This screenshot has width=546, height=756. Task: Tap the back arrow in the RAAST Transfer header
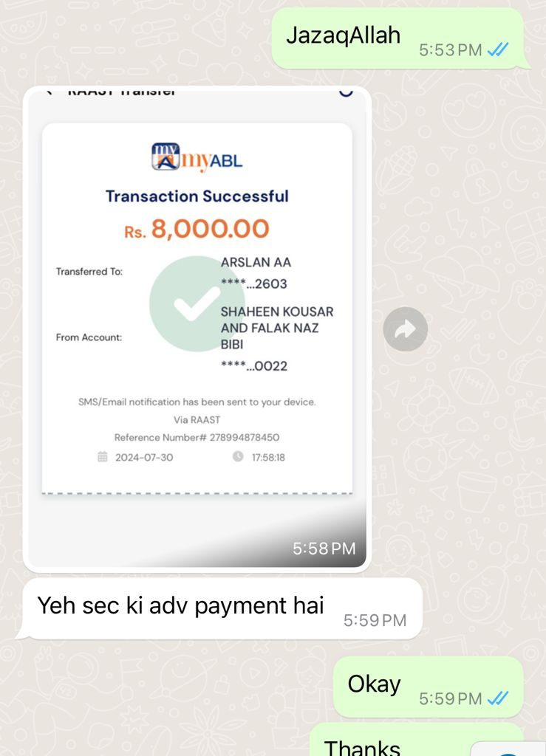click(49, 91)
